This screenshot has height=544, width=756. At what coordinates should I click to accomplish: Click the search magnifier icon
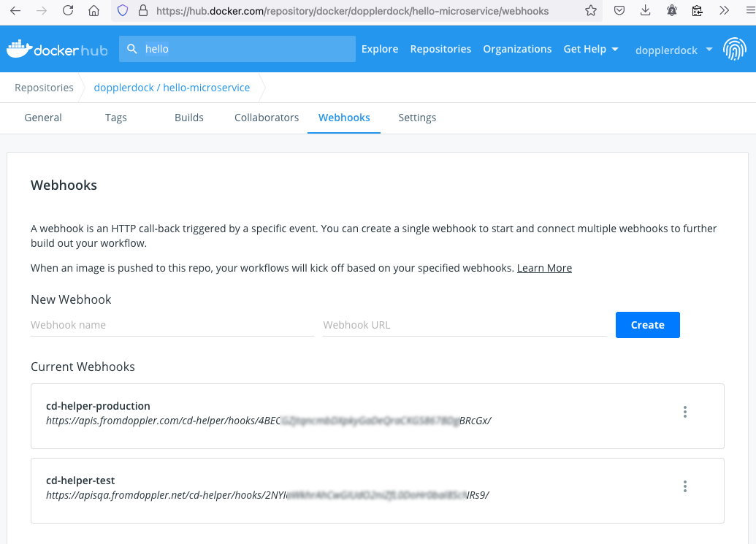point(132,49)
